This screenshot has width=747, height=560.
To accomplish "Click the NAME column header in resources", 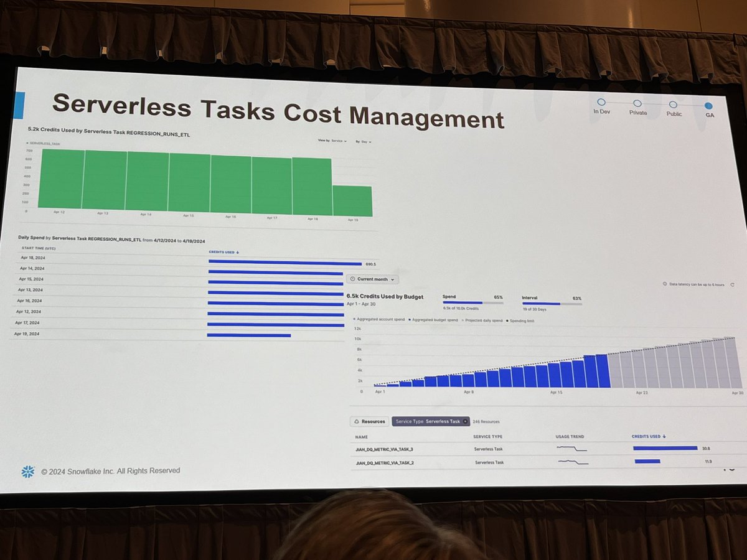I will (362, 436).
